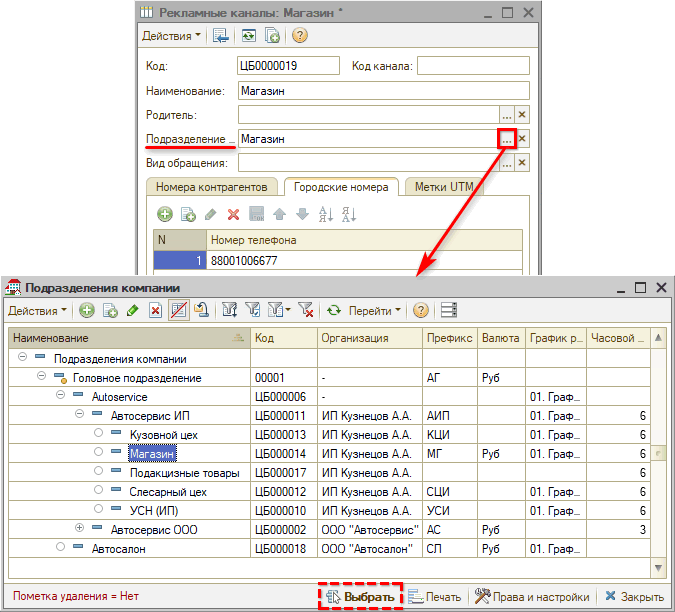Click Закрыть in subdivisions window

coord(635,597)
